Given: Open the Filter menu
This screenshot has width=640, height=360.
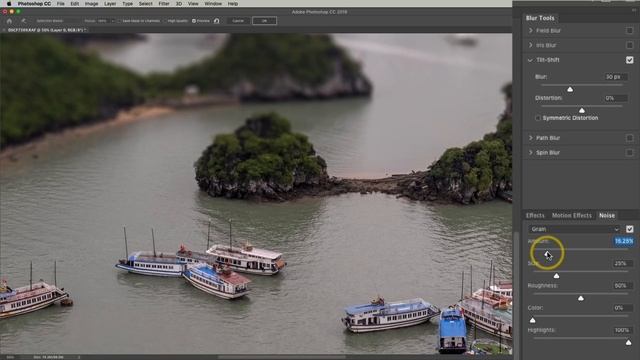Looking at the screenshot, I should 164,4.
